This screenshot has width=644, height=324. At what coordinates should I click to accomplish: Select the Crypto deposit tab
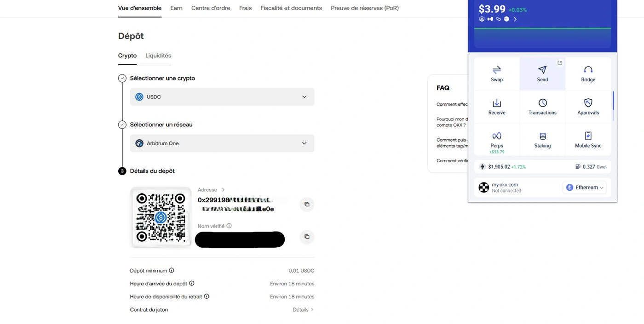tap(127, 56)
